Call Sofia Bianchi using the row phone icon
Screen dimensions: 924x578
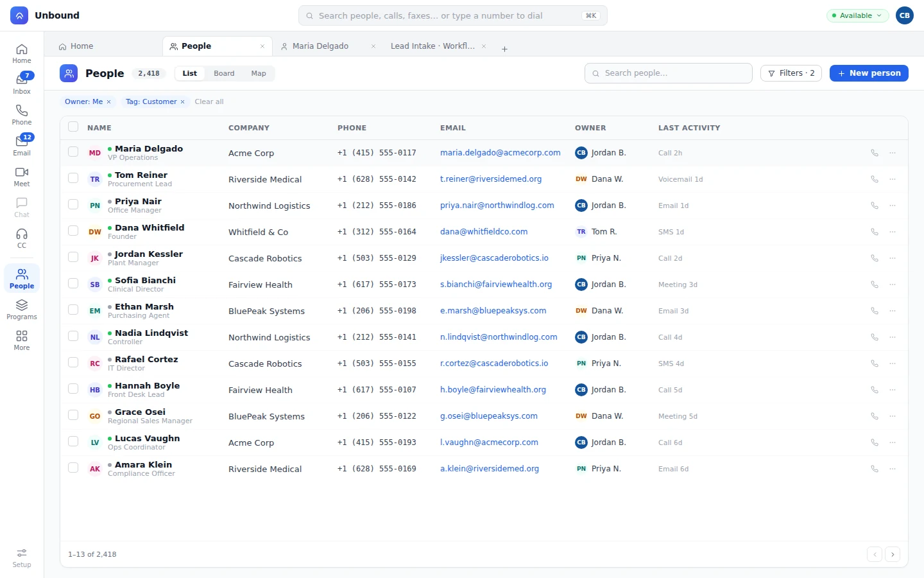coord(874,285)
